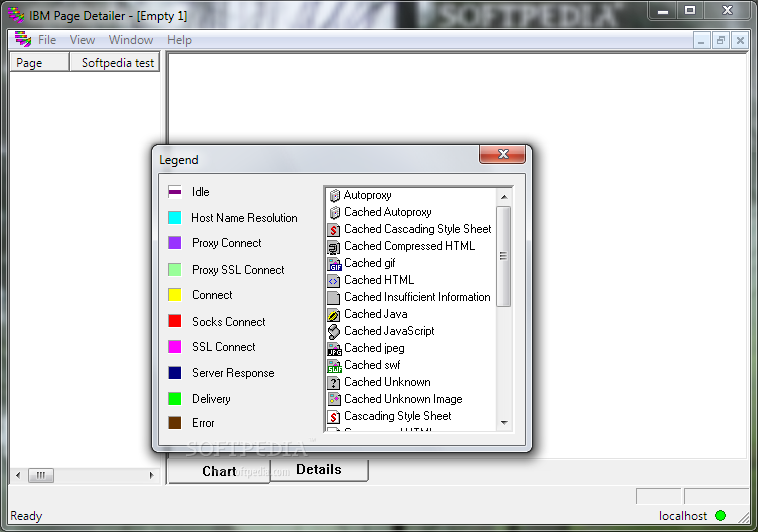Image resolution: width=758 pixels, height=532 pixels.
Task: Click the IBM Page Detailer title bar icon
Action: (x=16, y=15)
